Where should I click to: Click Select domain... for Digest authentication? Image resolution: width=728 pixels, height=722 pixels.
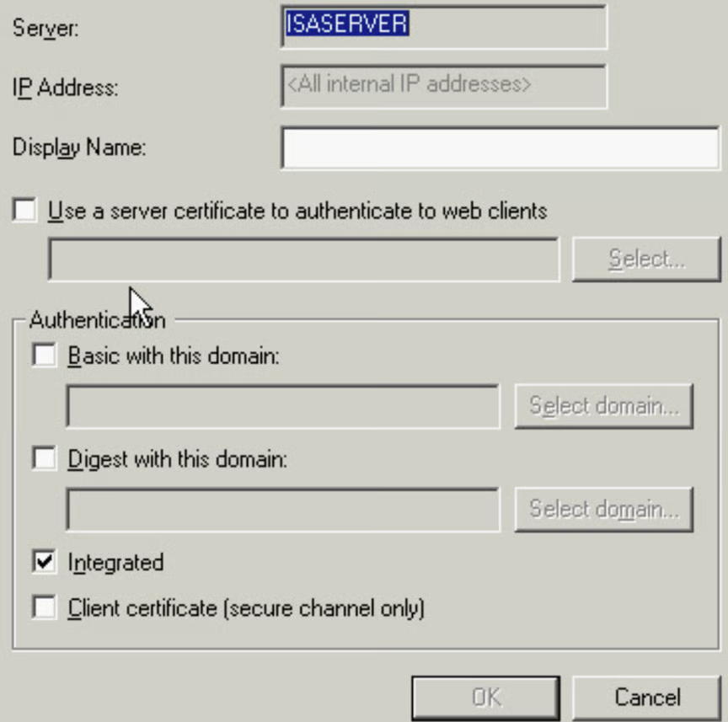(x=604, y=510)
